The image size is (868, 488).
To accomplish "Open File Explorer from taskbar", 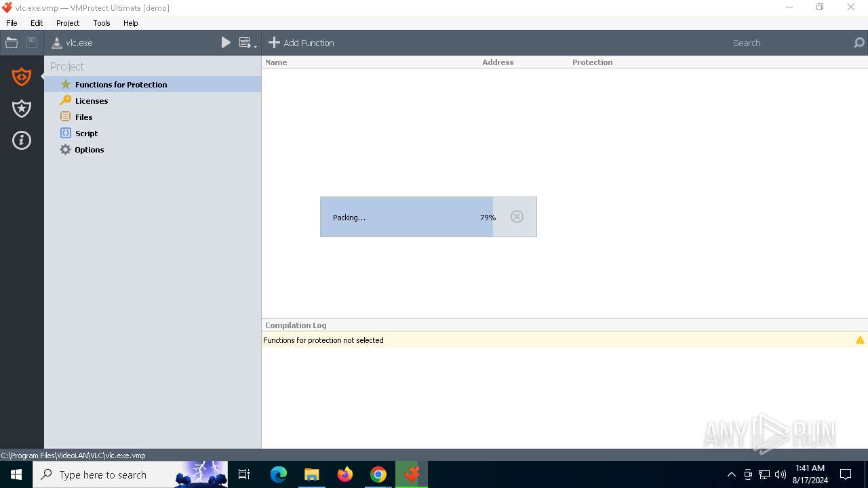I will [x=311, y=474].
